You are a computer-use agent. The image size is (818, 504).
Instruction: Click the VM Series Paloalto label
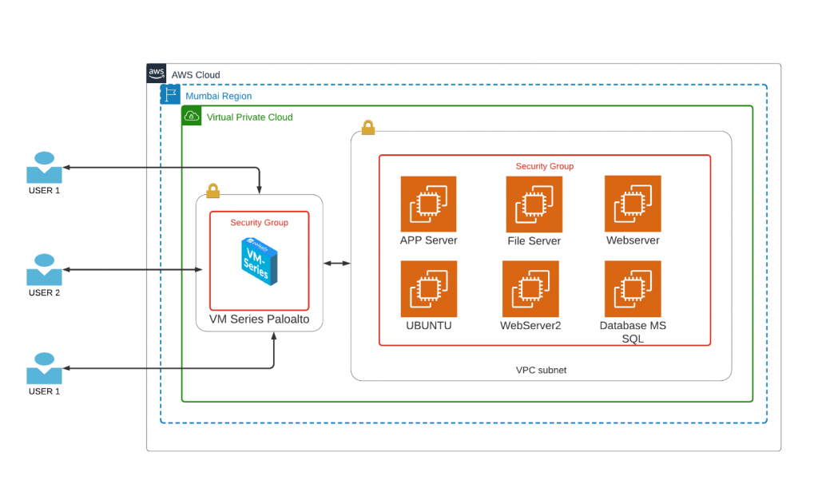(x=260, y=319)
